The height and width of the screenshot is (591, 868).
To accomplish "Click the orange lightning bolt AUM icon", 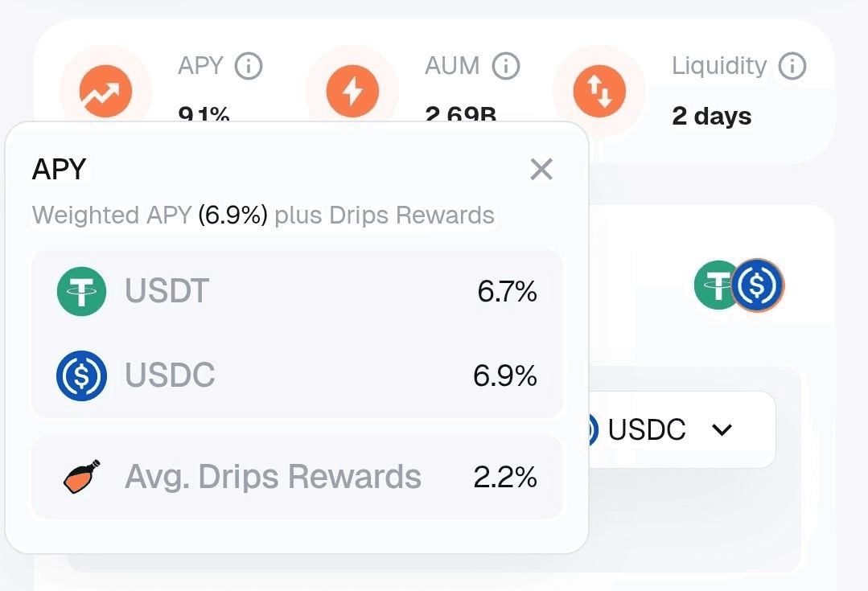I will (x=352, y=92).
